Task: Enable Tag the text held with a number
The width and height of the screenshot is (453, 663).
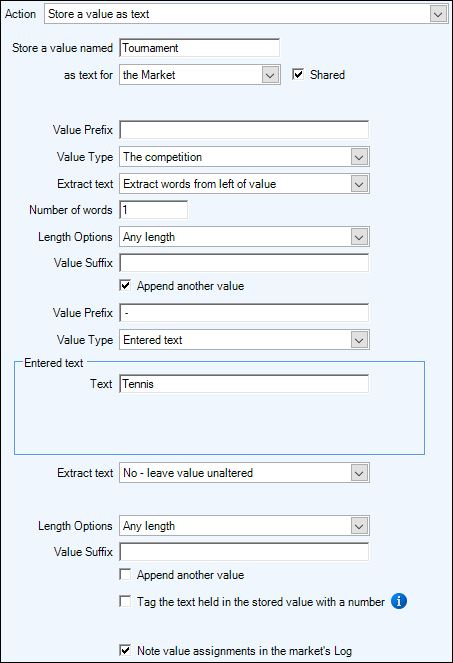Action: pos(125,601)
